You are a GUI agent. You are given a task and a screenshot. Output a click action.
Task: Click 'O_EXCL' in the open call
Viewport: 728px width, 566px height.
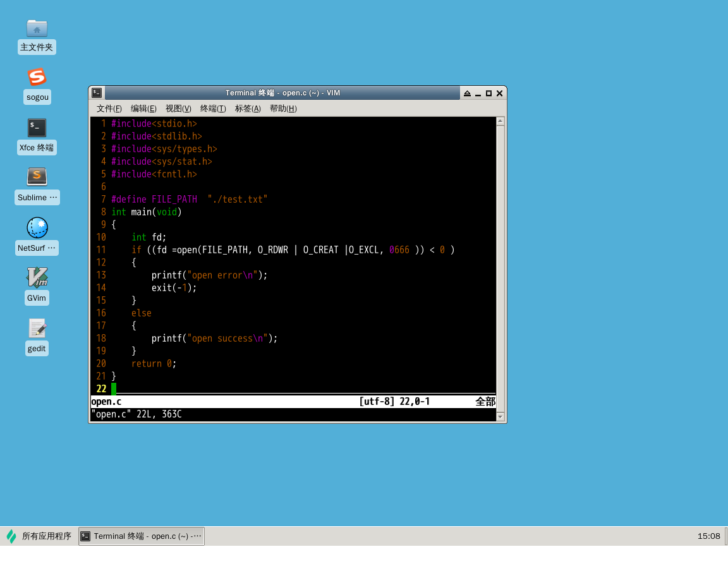363,250
